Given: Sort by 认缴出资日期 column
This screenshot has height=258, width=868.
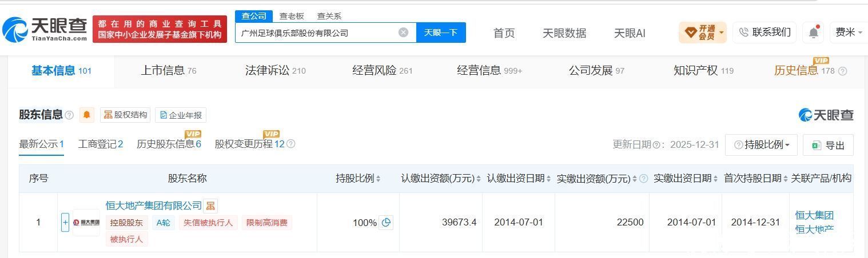Looking at the screenshot, I should [x=549, y=179].
